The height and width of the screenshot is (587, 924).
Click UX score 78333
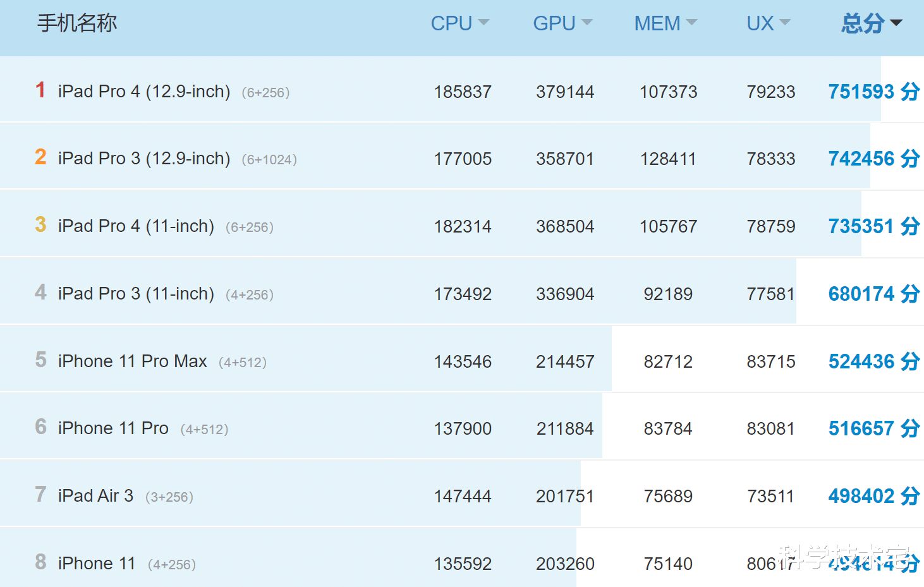(771, 159)
